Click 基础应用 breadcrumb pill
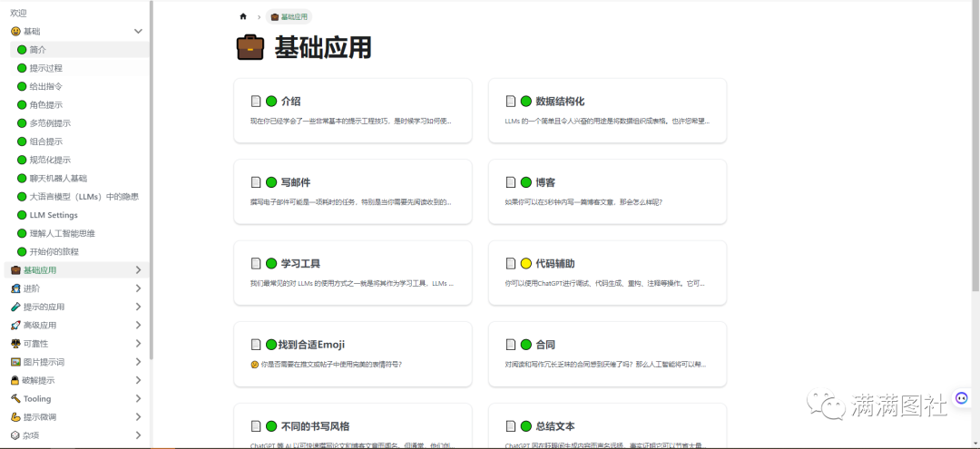The width and height of the screenshot is (980, 449). (289, 16)
